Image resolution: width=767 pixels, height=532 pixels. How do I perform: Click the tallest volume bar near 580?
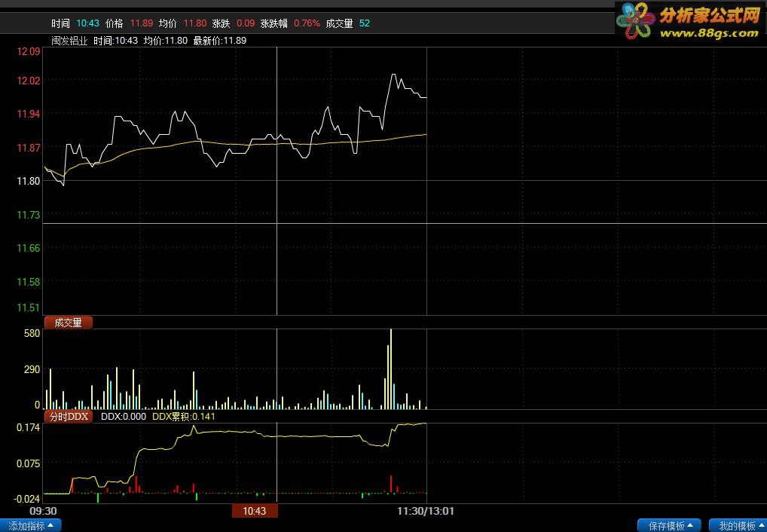coord(391,369)
